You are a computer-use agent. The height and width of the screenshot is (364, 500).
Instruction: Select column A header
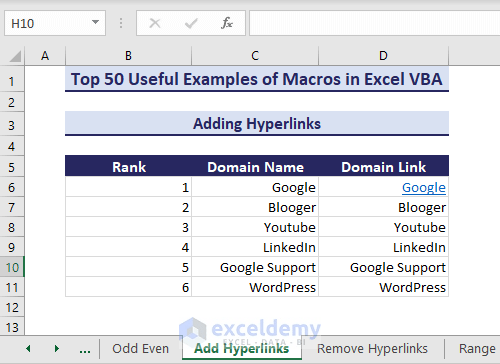pyautogui.click(x=45, y=56)
